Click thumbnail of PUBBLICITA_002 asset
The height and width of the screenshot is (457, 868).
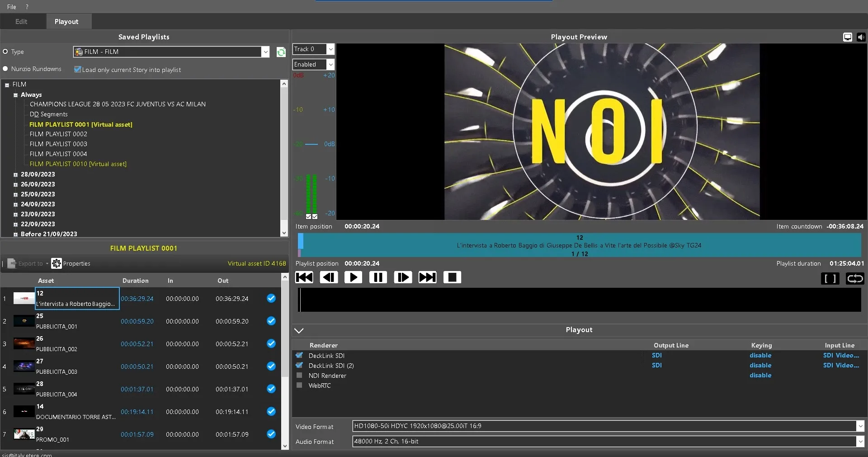(x=24, y=344)
